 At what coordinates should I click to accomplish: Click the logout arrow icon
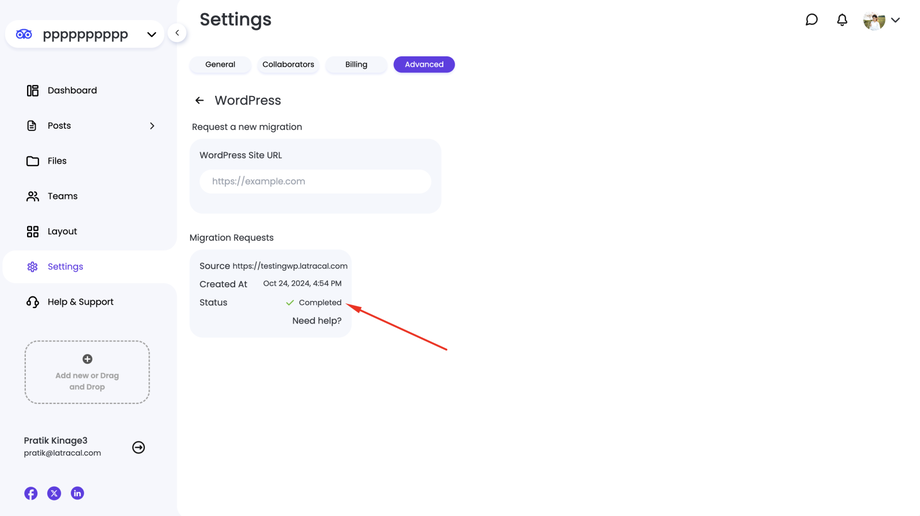[x=138, y=447]
